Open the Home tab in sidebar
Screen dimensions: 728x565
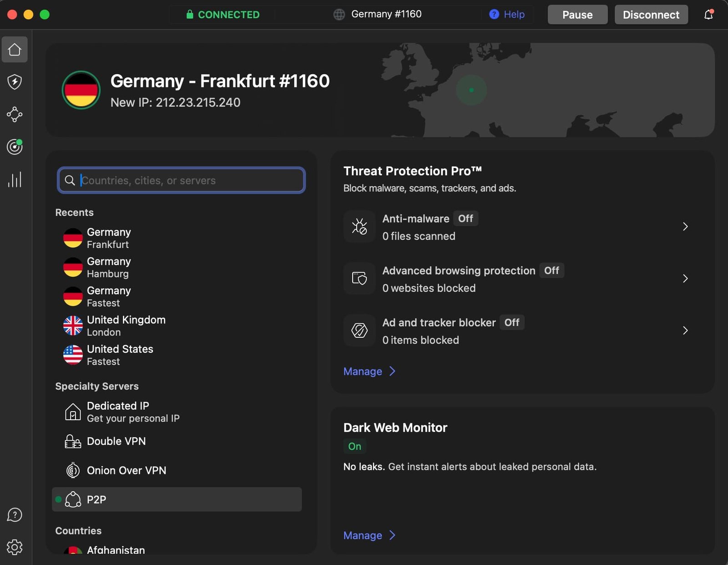point(15,49)
